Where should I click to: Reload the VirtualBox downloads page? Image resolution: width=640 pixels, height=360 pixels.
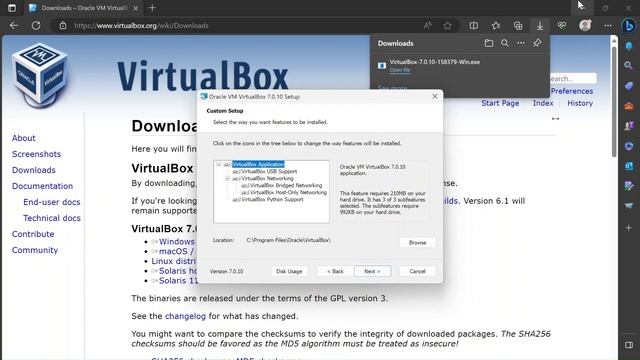click(36, 25)
